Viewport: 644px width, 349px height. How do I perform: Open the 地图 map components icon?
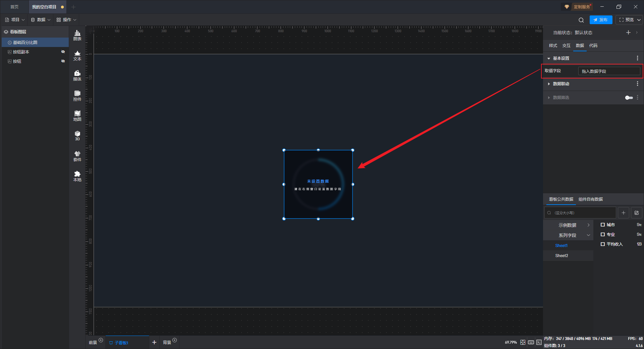click(77, 116)
